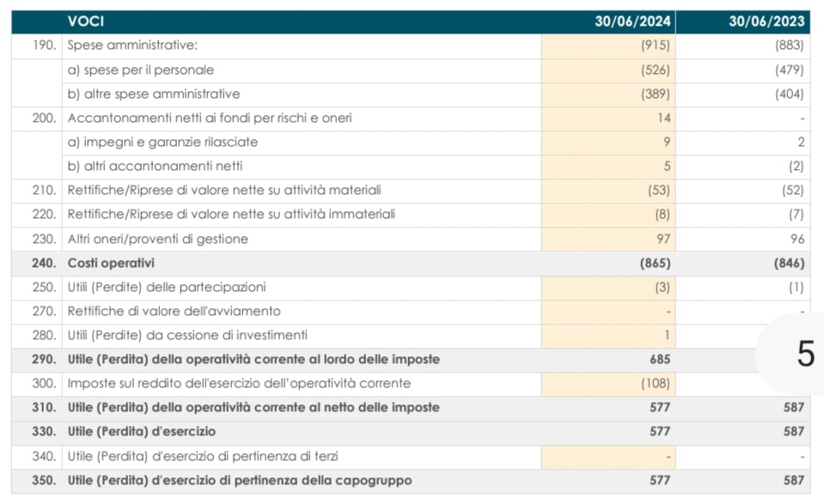Select the (52) value
This screenshot has width=824, height=504.
click(793, 190)
